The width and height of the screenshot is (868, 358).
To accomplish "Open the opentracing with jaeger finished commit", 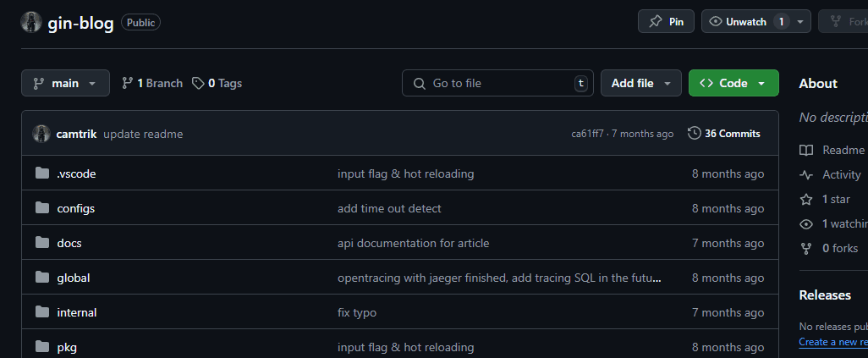I will 499,278.
